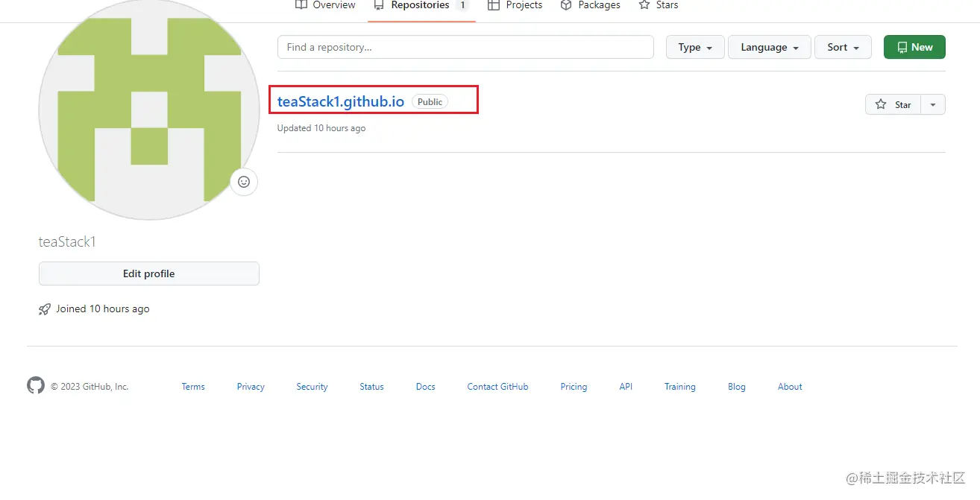
Task: Create a repository with the New button
Action: (x=914, y=47)
